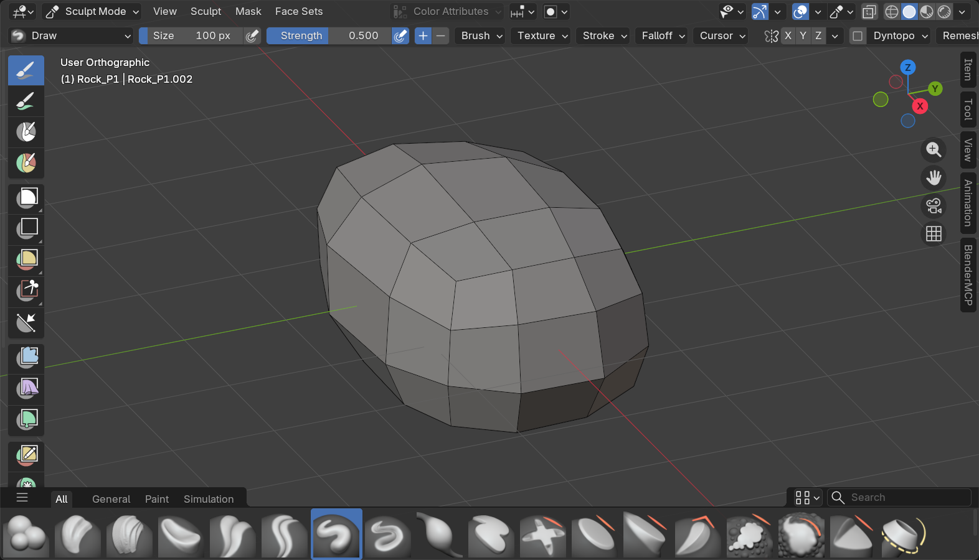Toggle Z axis symmetry

(818, 36)
